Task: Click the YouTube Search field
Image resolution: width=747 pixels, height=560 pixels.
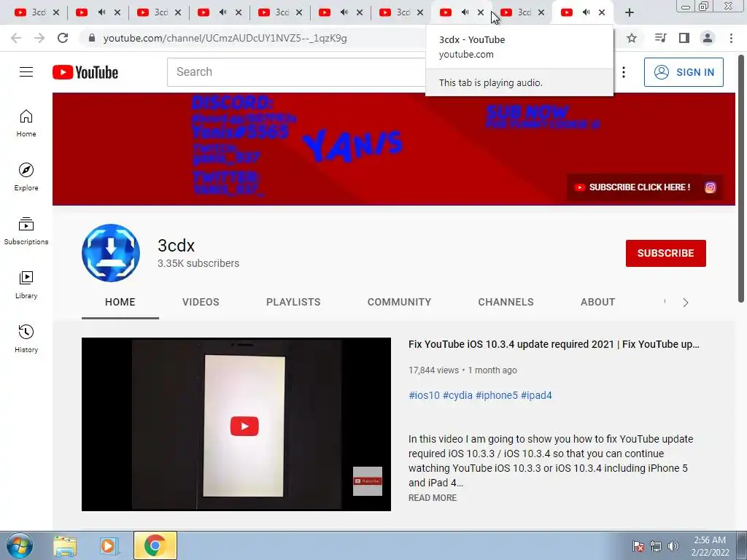Action: tap(296, 72)
